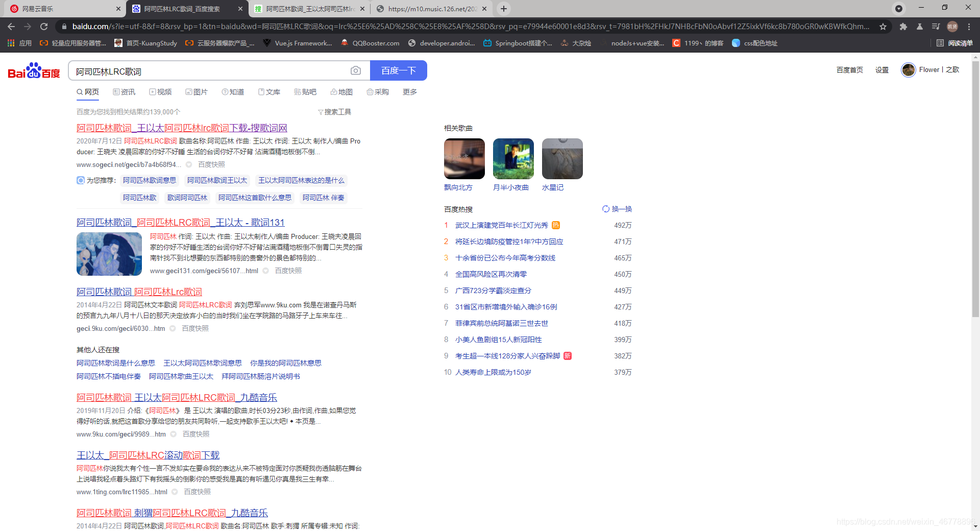This screenshot has width=980, height=531.
Task: Open related search 王以太阿司匹林歌词意思
Action: pyautogui.click(x=203, y=363)
